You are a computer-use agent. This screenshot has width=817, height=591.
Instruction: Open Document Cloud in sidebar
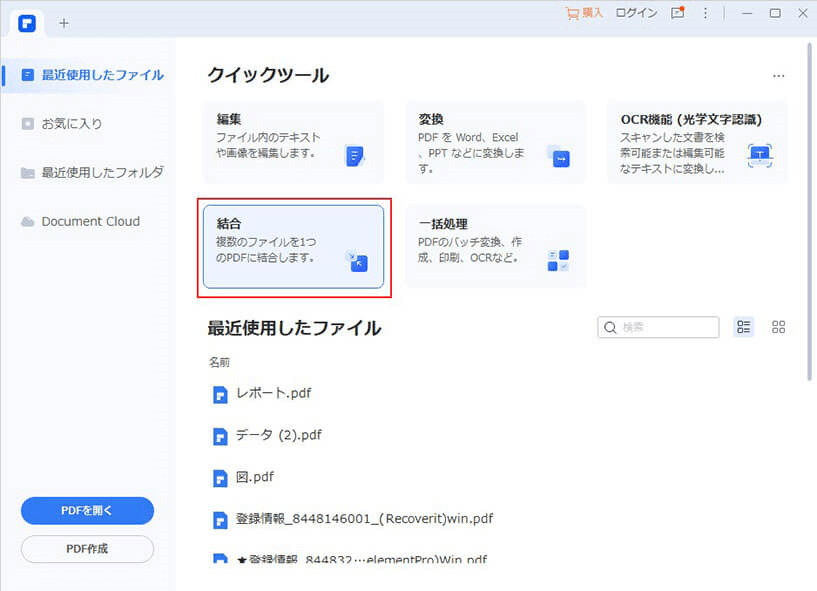click(x=81, y=221)
